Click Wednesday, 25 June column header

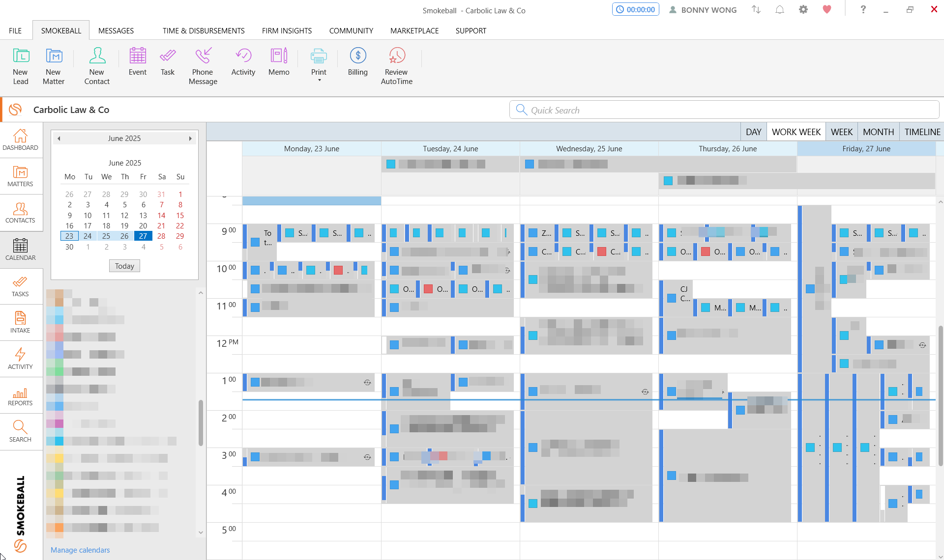[589, 148]
